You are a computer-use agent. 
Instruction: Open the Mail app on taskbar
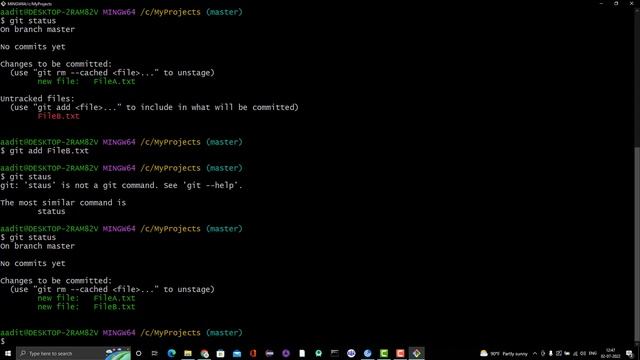237,353
